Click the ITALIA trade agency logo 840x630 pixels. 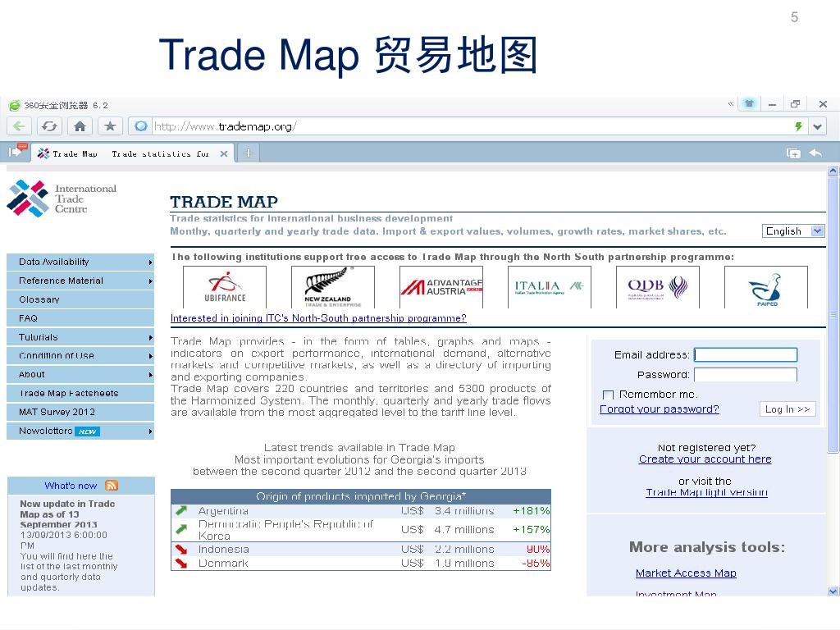click(549, 287)
